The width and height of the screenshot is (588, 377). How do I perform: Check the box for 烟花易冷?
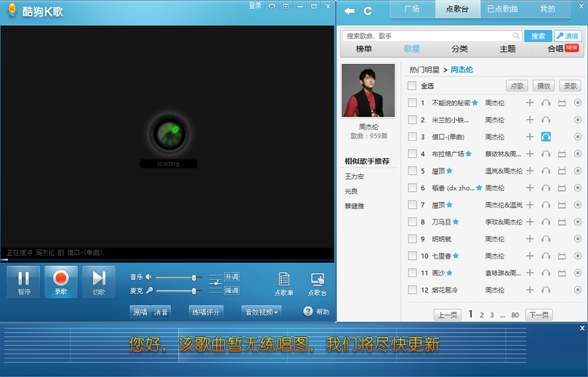tap(412, 290)
